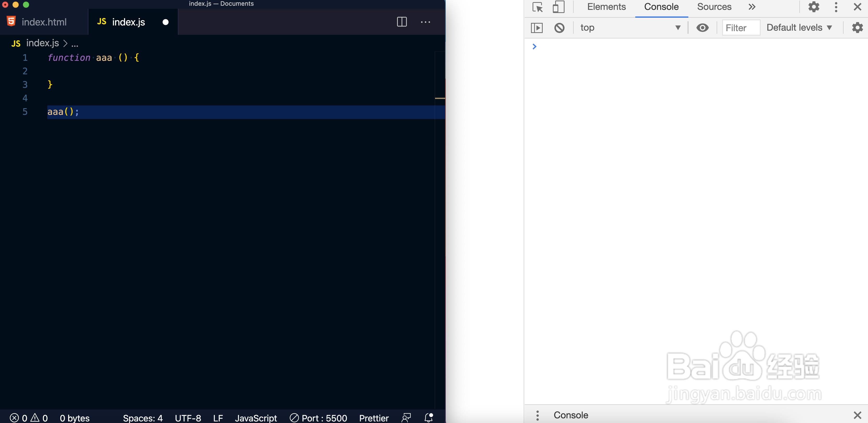
Task: Open the top JavaScript context dropdown
Action: click(x=630, y=28)
